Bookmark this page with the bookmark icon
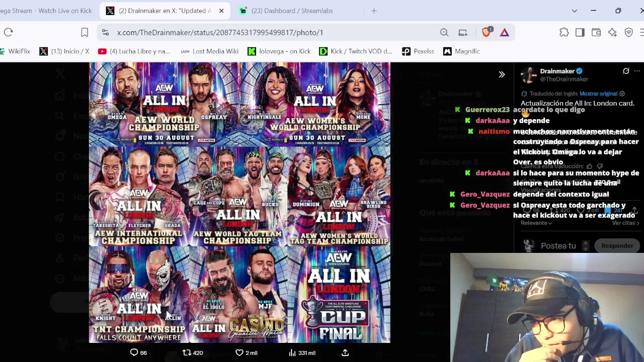Viewport: 644px width, 362px height. 85,32
